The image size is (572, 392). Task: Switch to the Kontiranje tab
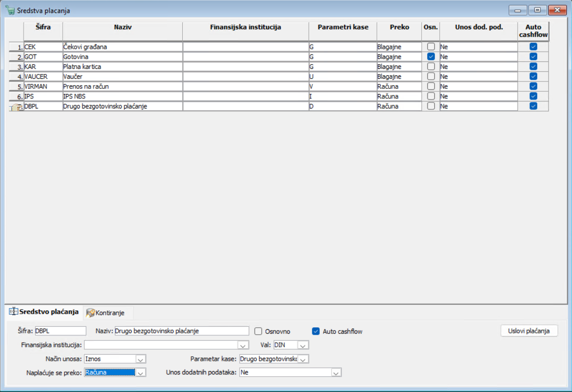pyautogui.click(x=108, y=313)
